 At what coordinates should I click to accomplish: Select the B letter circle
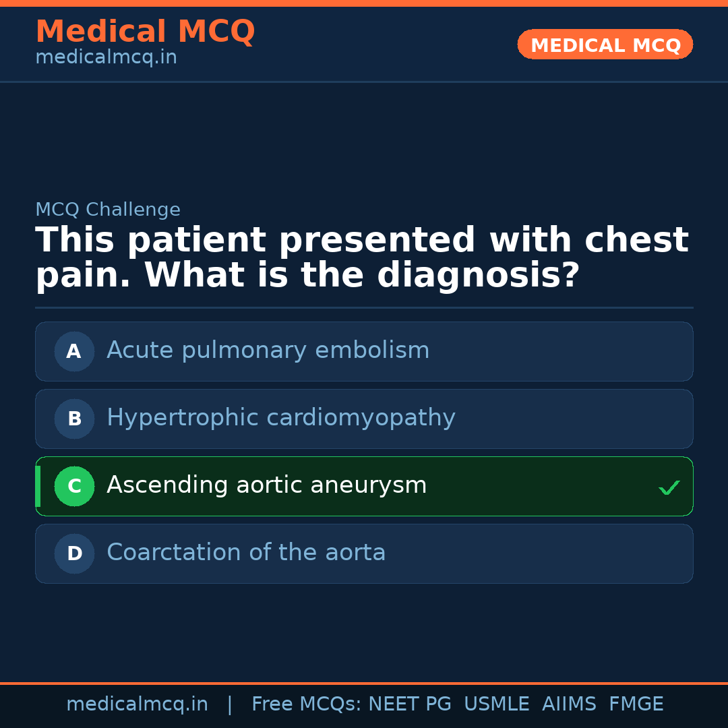(74, 419)
